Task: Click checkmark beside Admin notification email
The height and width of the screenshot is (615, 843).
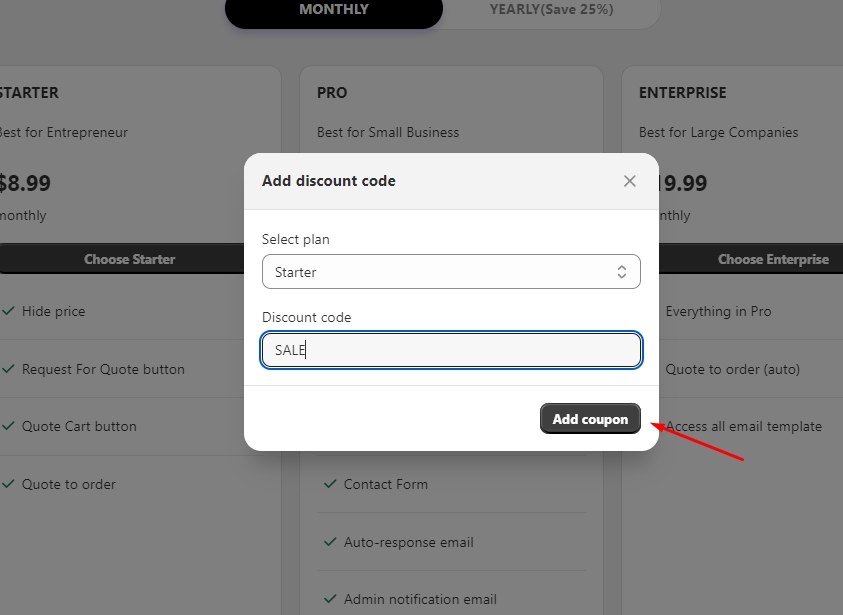Action: coord(330,599)
